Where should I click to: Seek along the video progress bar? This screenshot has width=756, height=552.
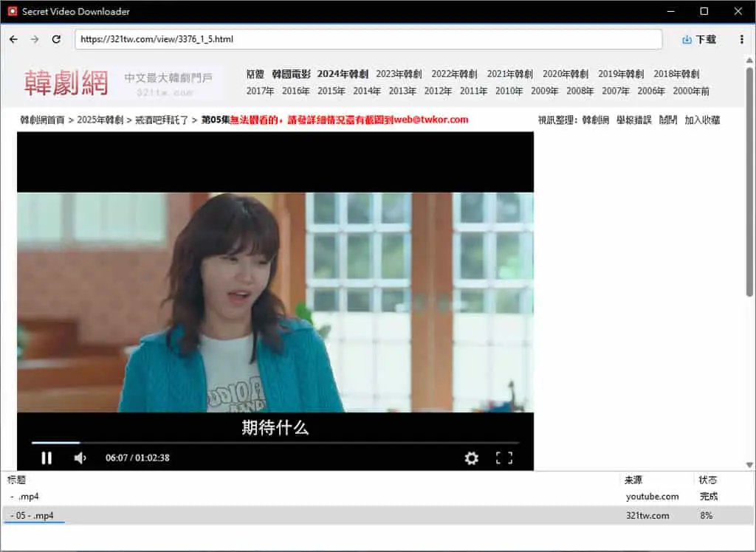coord(275,442)
